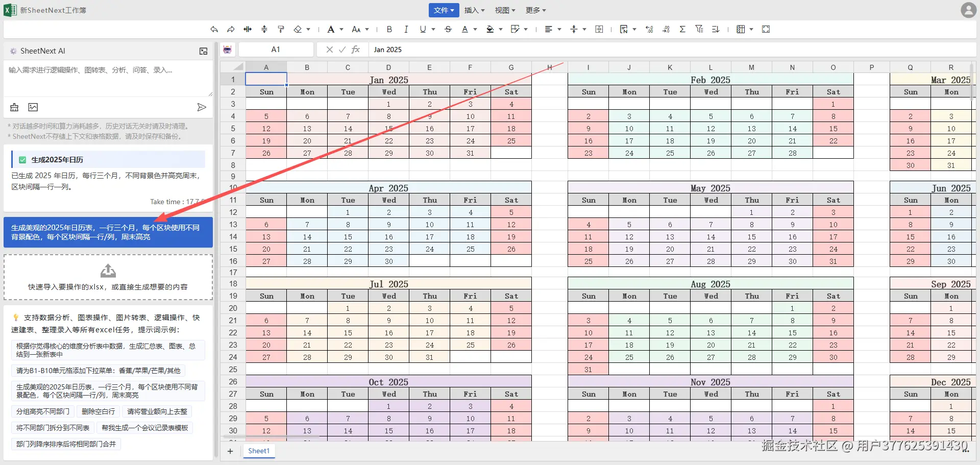The height and width of the screenshot is (465, 980).
Task: Open the 视图 menu
Action: coord(505,10)
